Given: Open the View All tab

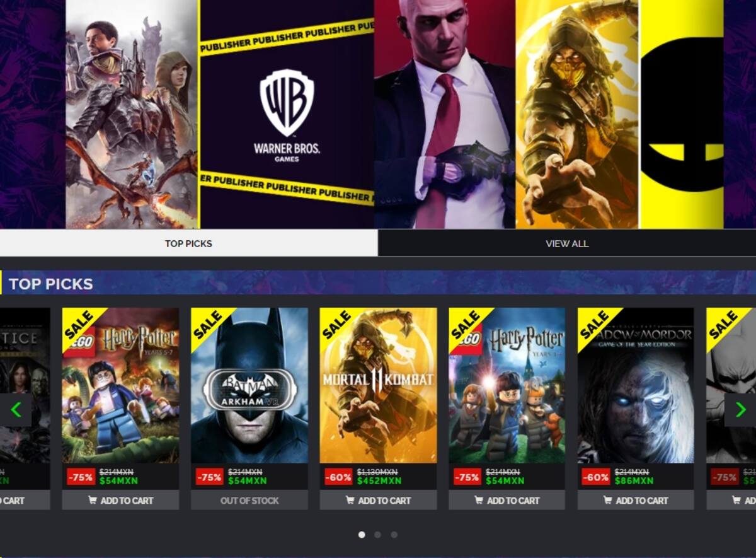Looking at the screenshot, I should pyautogui.click(x=567, y=243).
